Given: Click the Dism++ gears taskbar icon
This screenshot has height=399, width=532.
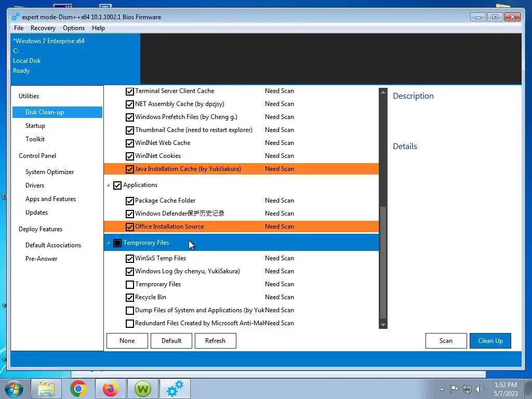Looking at the screenshot, I should click(x=175, y=389).
